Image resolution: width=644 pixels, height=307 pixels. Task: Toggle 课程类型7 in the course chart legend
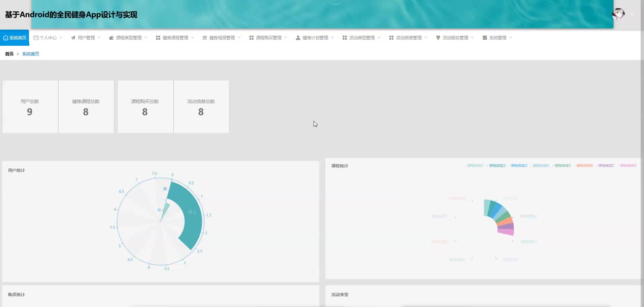click(x=605, y=166)
